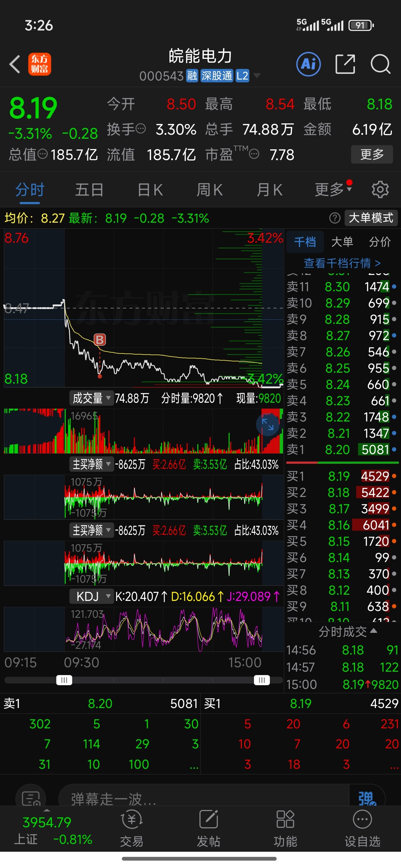
Task: Tap the 买1 queue header showing 4529
Action: coord(301,704)
